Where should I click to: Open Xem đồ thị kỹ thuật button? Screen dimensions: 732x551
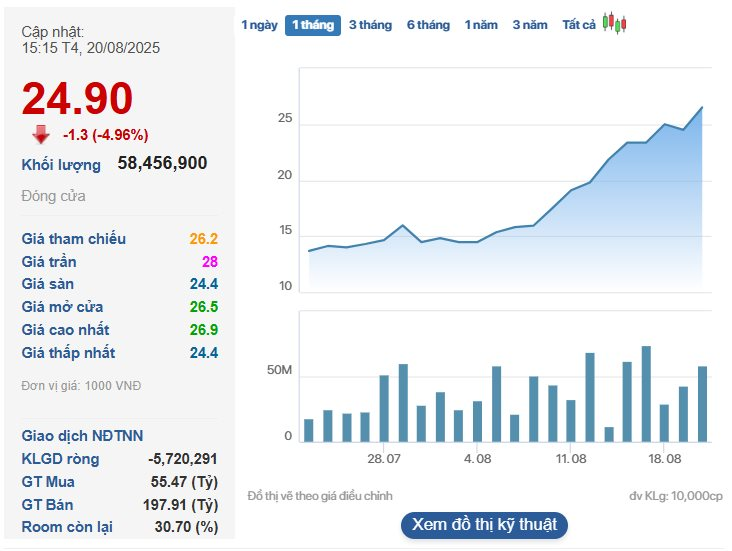[484, 524]
